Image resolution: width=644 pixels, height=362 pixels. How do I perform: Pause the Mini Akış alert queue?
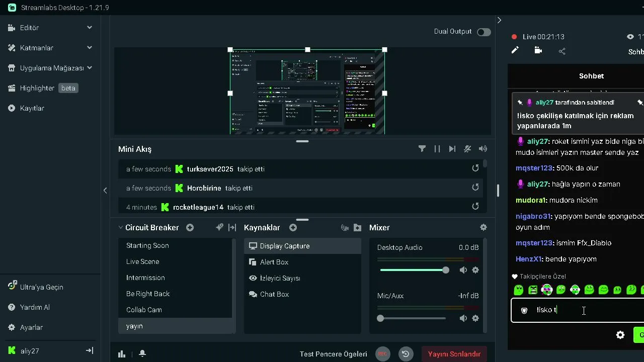(x=437, y=149)
